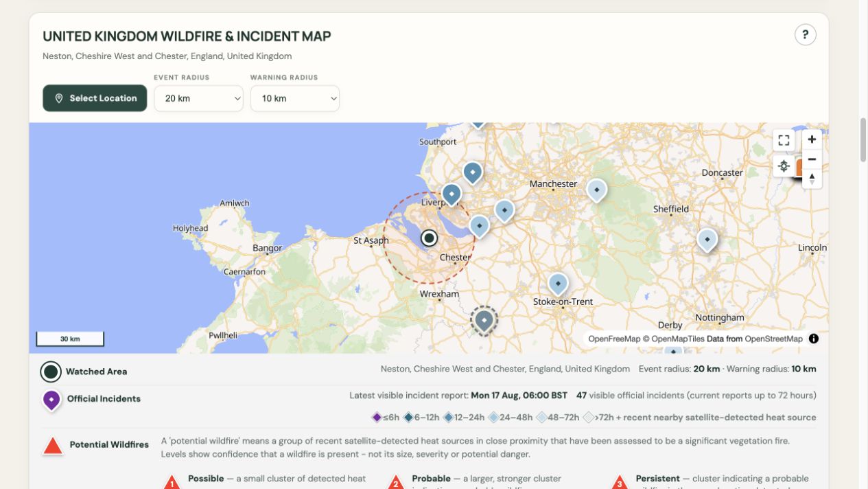The image size is (868, 489).
Task: Click the level 1 Possible triangle icon
Action: 171,483
